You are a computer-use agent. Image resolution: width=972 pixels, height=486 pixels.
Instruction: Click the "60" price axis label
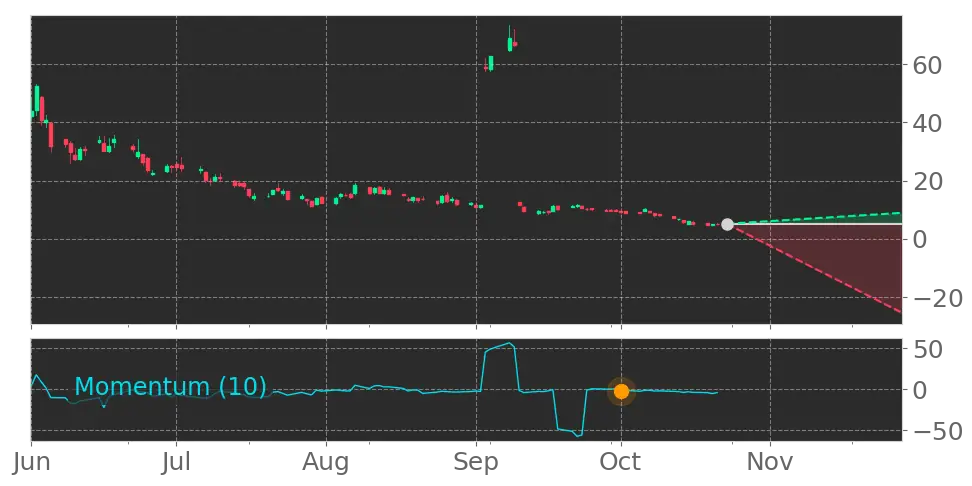[x=928, y=64]
